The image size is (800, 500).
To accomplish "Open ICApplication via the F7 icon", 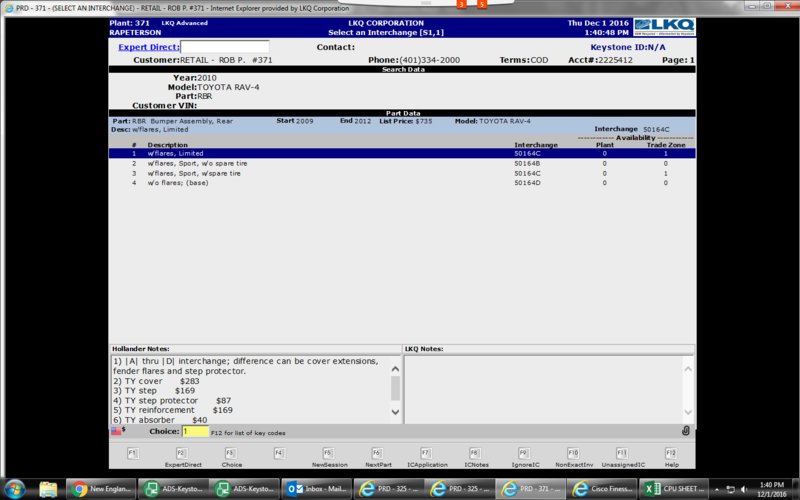I will (426, 453).
